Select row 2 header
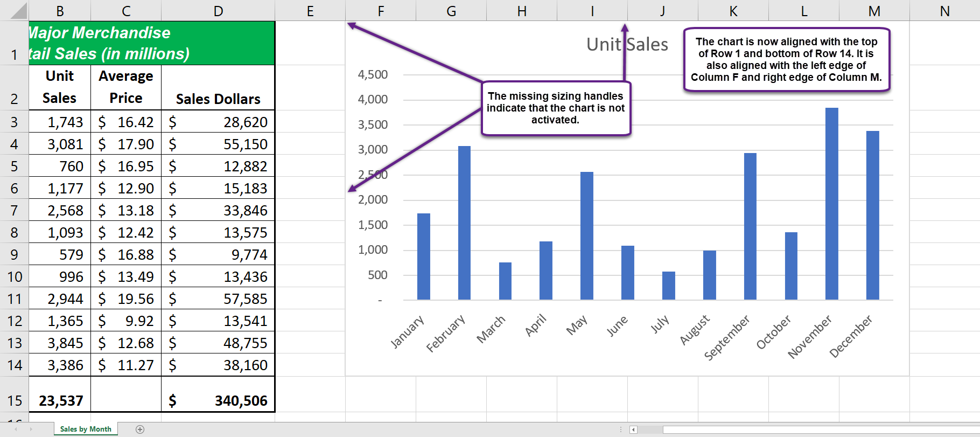 pyautogui.click(x=14, y=88)
